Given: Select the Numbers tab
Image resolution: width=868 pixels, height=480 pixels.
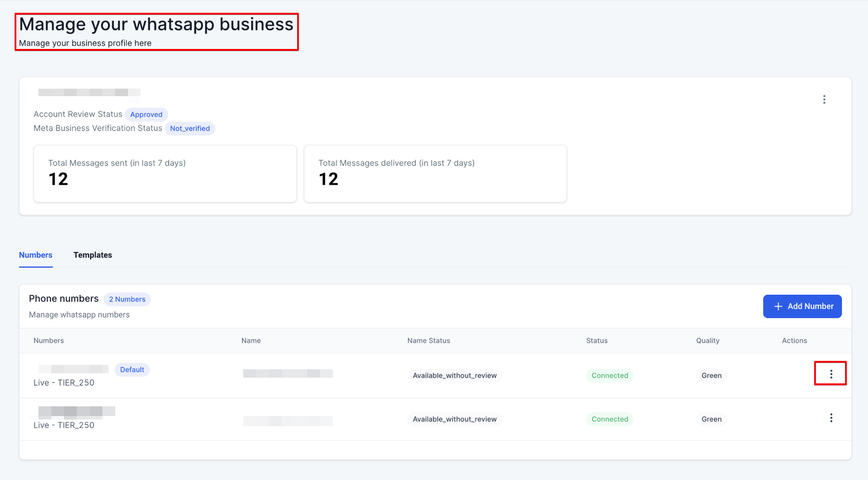Looking at the screenshot, I should point(35,255).
